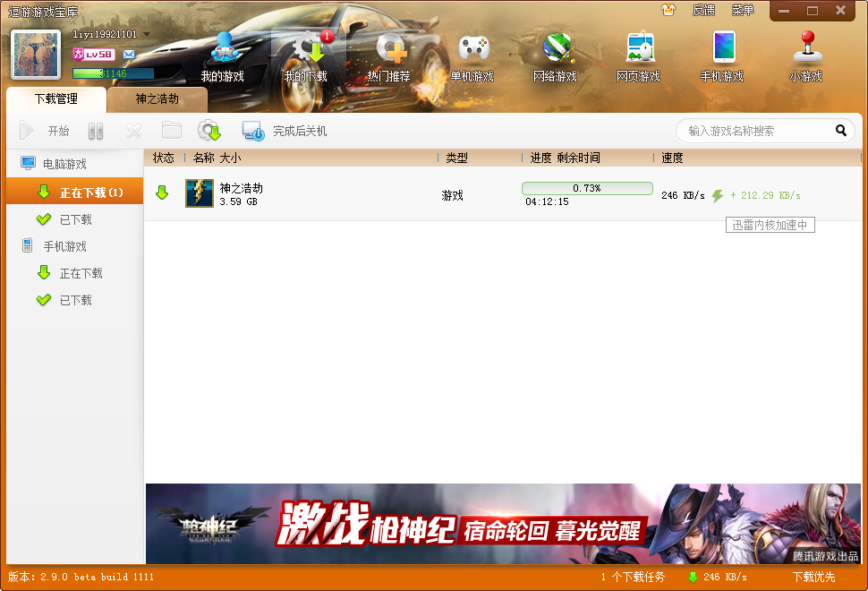Pause the download with the toolbar pause icon
Screen dimensions: 868x591
click(x=96, y=131)
